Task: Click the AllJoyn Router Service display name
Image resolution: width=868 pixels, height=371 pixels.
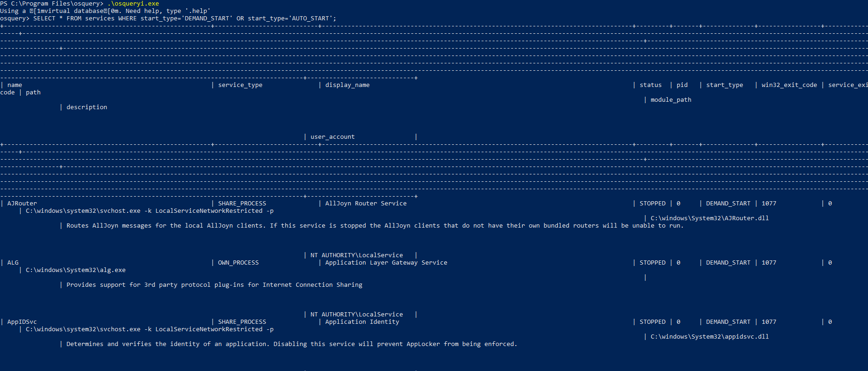Action: (x=366, y=204)
